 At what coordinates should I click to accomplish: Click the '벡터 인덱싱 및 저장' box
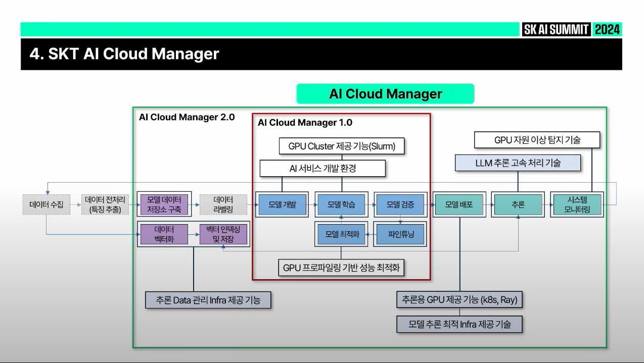tap(223, 234)
